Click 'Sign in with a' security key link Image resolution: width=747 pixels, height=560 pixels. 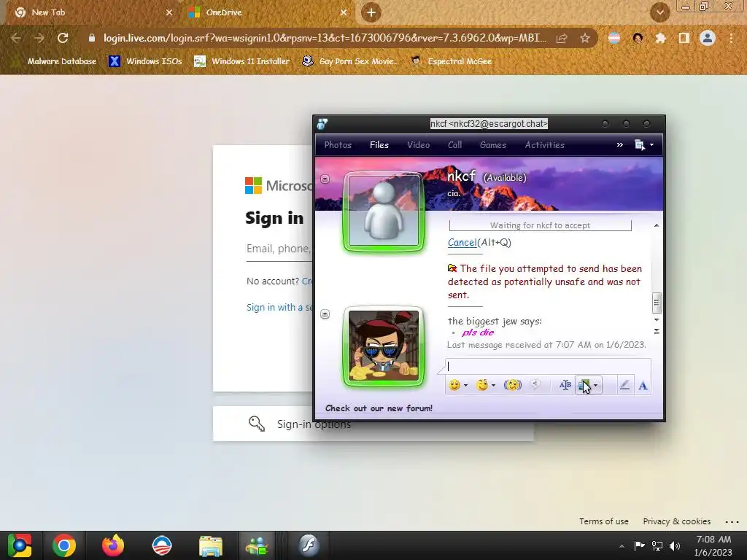[x=279, y=308]
